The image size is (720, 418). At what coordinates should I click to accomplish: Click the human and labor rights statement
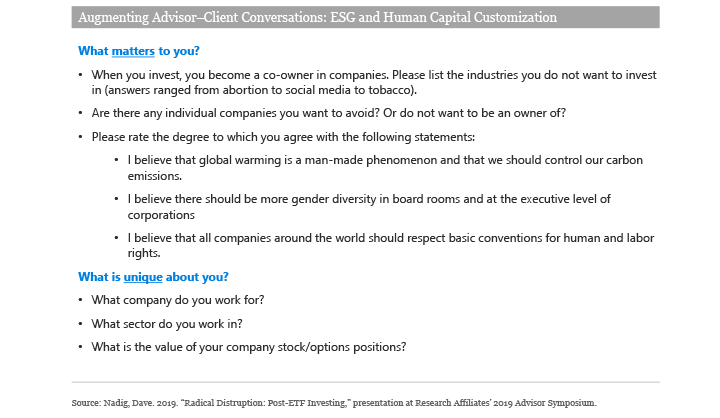(385, 245)
